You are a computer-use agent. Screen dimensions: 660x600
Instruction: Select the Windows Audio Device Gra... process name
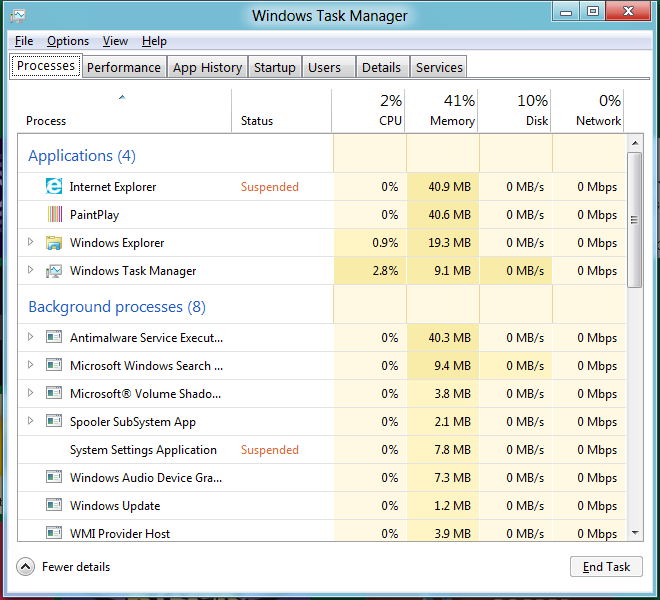(146, 478)
